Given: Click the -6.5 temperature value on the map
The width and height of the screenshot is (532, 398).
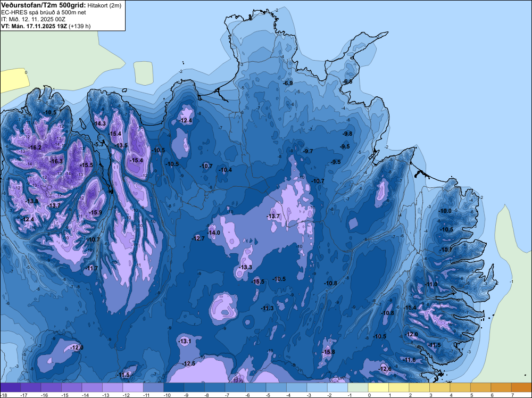Looking at the screenshot, I should coord(347,82).
